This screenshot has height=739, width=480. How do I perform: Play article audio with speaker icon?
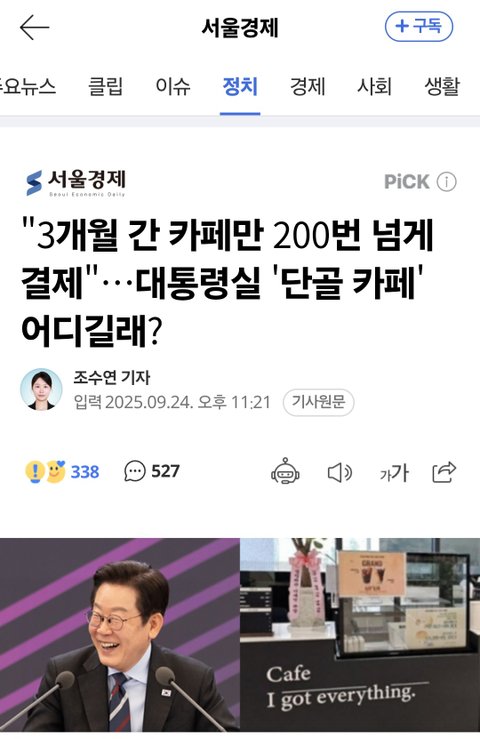click(339, 473)
